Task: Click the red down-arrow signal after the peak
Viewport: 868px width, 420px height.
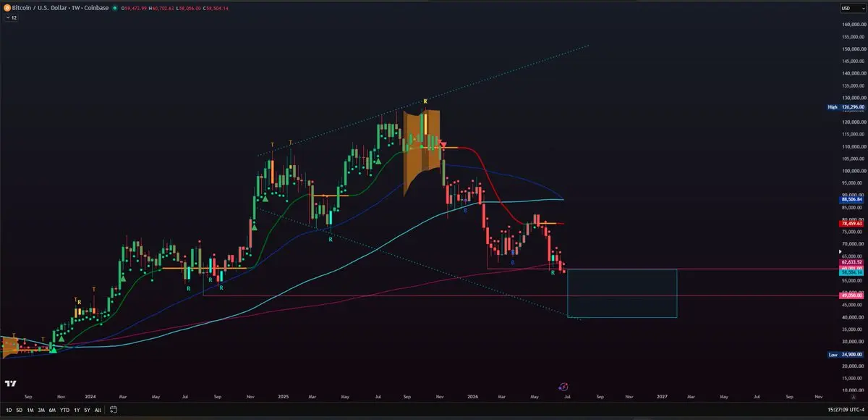Action: (x=443, y=146)
